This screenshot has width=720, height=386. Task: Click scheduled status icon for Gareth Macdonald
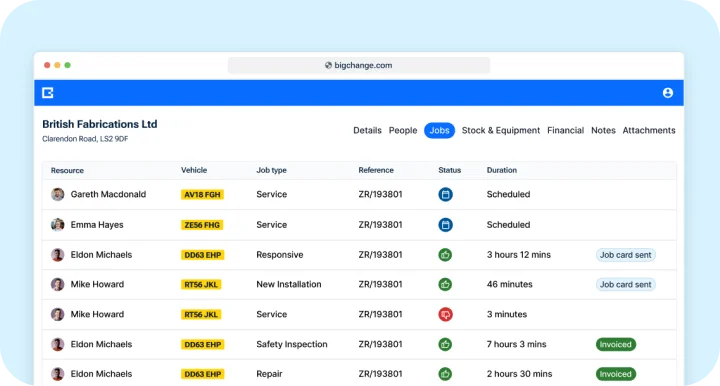point(445,194)
